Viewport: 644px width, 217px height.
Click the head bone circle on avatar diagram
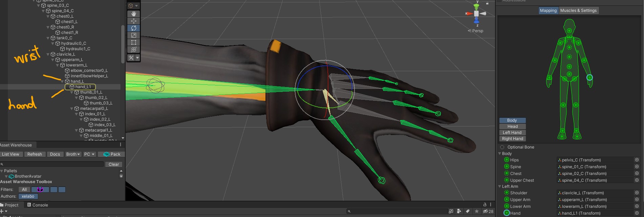pos(570,31)
